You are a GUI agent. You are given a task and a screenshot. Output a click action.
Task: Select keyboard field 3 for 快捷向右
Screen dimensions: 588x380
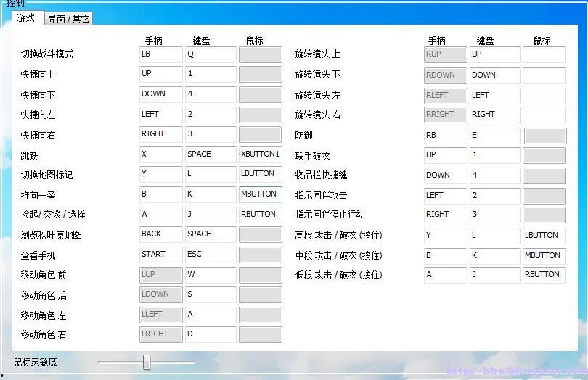coord(211,134)
